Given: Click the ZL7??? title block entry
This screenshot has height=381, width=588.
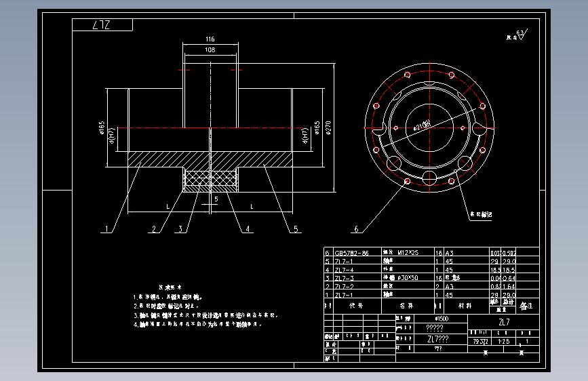Looking at the screenshot, I should 438,339.
